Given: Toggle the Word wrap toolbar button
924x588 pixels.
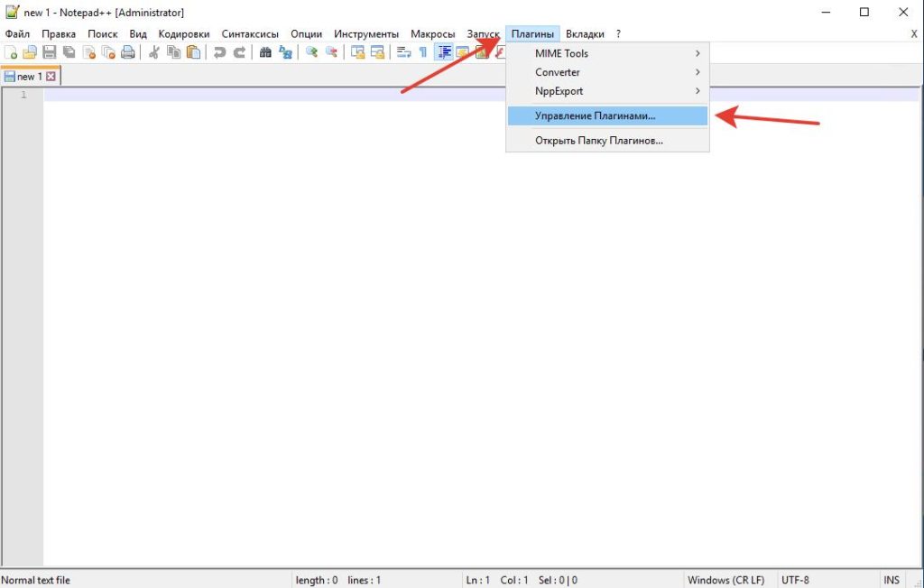Looking at the screenshot, I should [403, 52].
